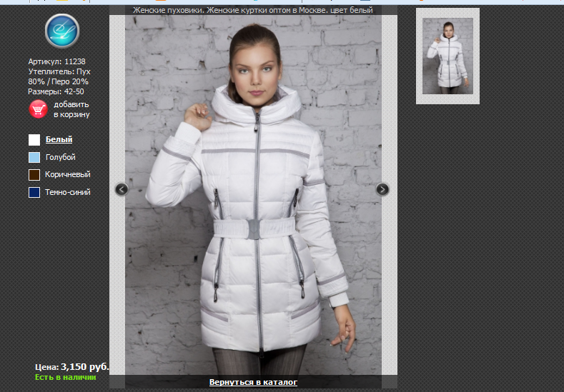Return to catalog via 'Вернуться в каталог'

pyautogui.click(x=253, y=383)
